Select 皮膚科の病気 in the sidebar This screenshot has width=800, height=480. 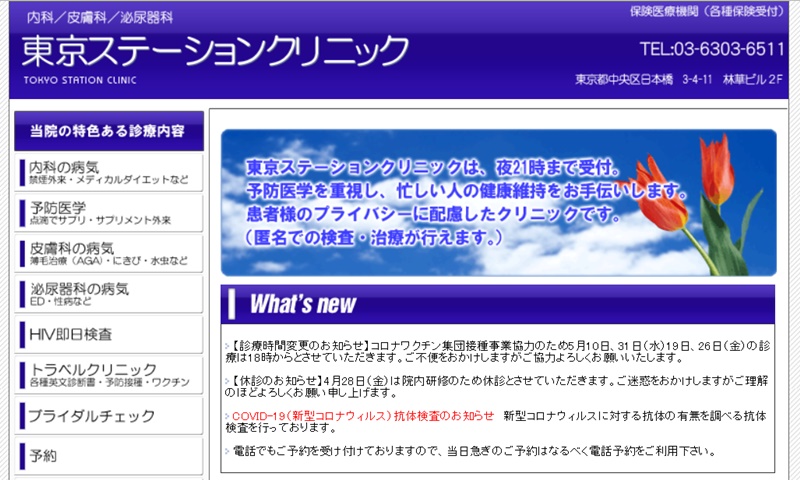(x=110, y=253)
